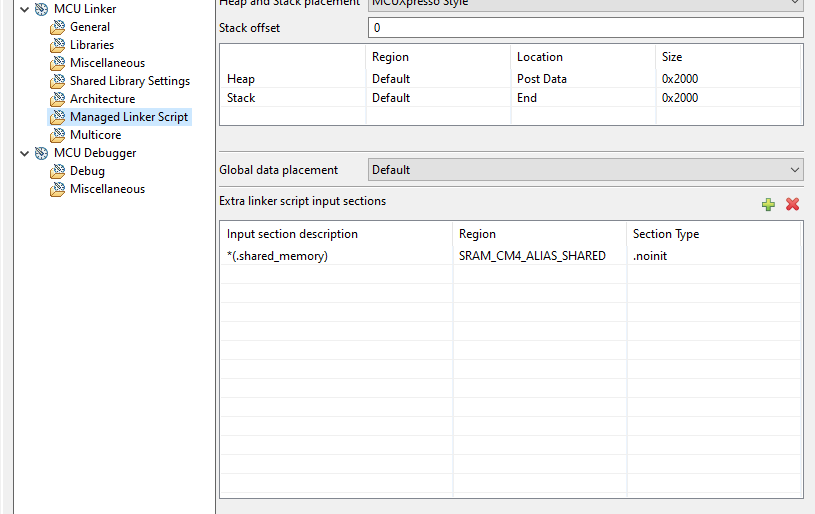
Task: Click the icon beside Miscellaneous under MCU Linker
Action: (58, 63)
